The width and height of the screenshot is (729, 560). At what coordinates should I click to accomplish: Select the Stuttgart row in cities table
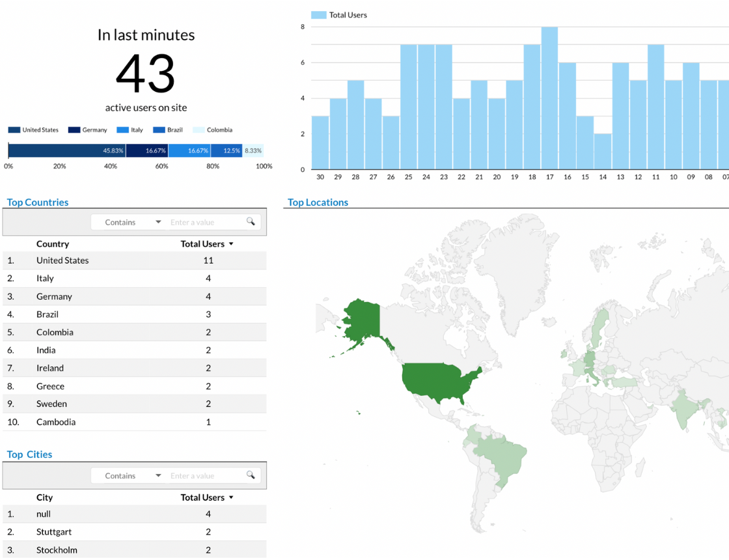[54, 532]
